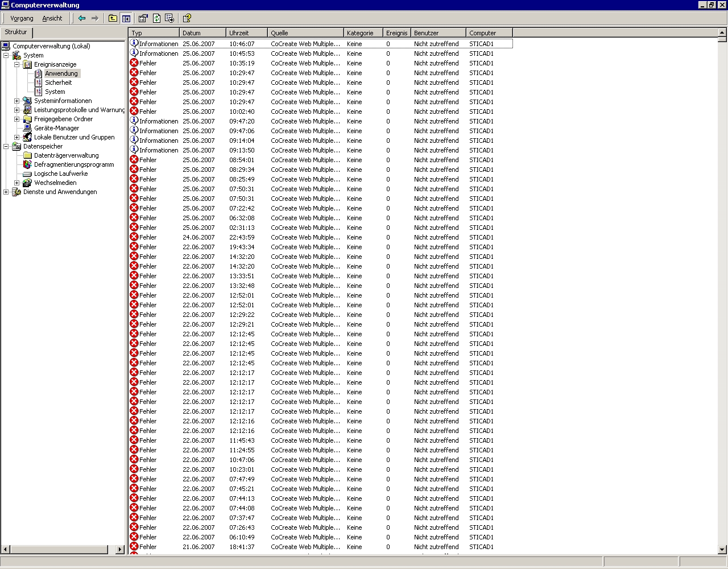
Task: Click the tree panel horizontal scrollbar thumb
Action: pyautogui.click(x=59, y=550)
